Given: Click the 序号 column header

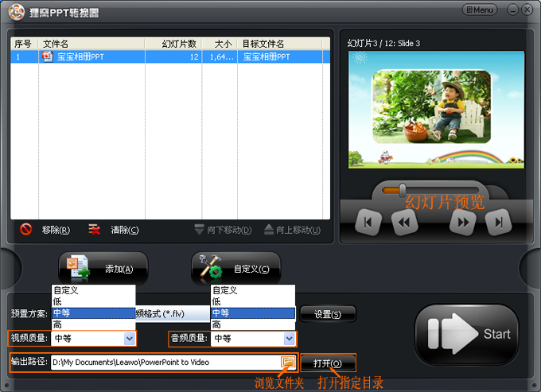Looking at the screenshot, I should point(24,44).
